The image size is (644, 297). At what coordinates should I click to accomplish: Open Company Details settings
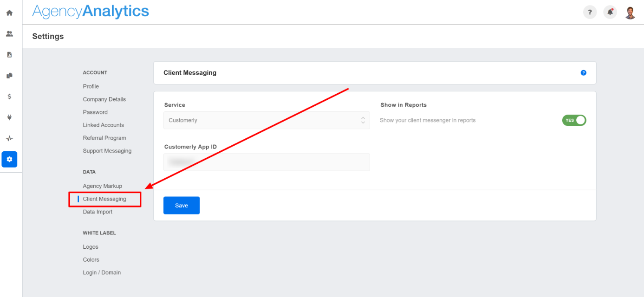point(104,99)
